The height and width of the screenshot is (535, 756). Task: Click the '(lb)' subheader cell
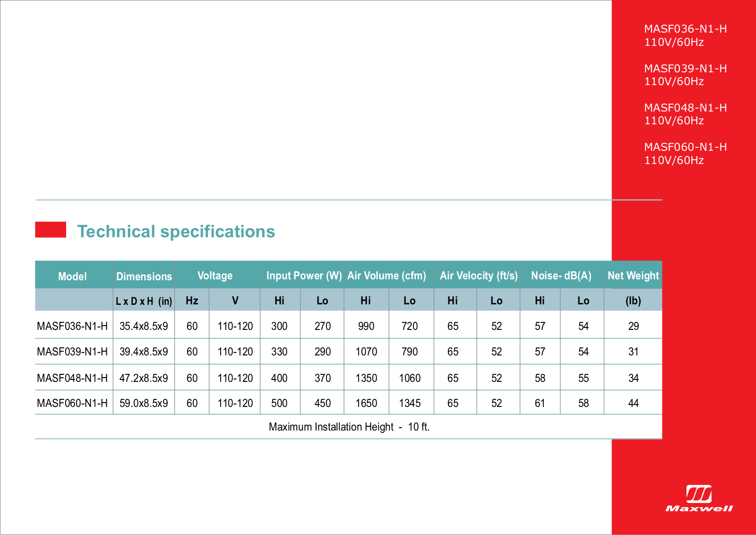(633, 301)
